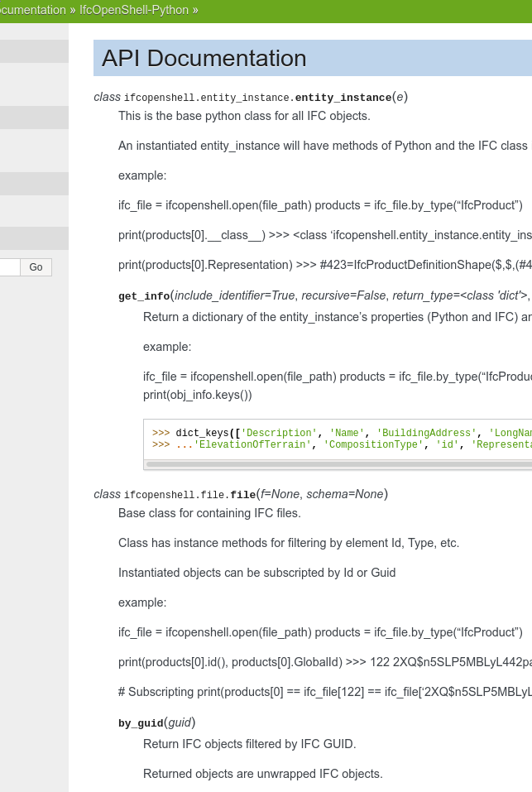Select the dict_keys output code block
This screenshot has width=532, height=792.
331,439
